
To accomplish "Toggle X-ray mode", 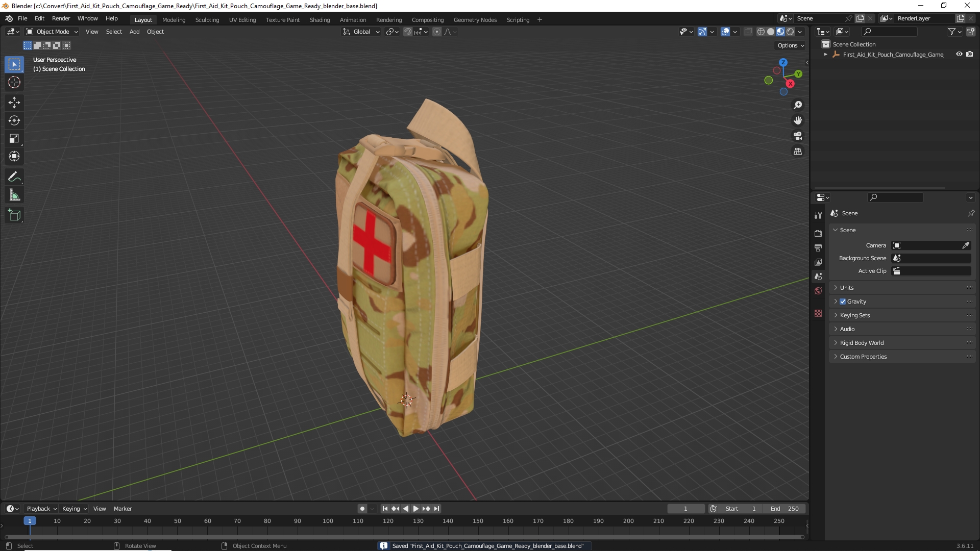I will click(x=748, y=32).
